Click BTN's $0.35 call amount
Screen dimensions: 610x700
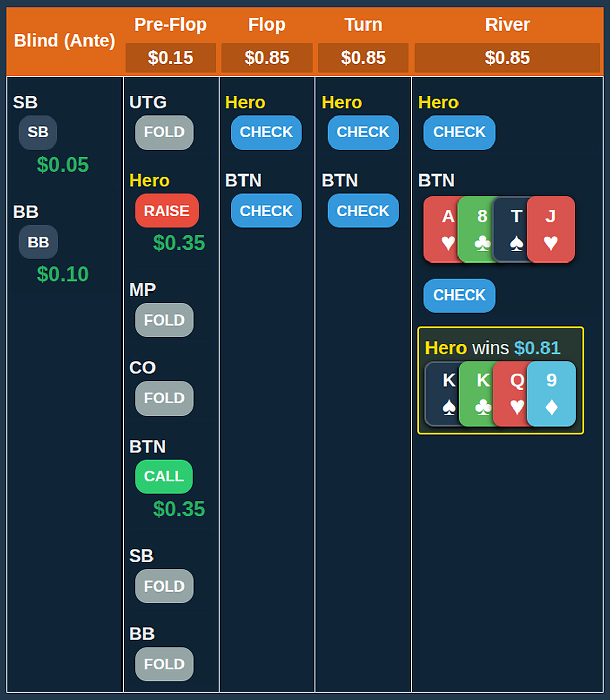tap(179, 509)
